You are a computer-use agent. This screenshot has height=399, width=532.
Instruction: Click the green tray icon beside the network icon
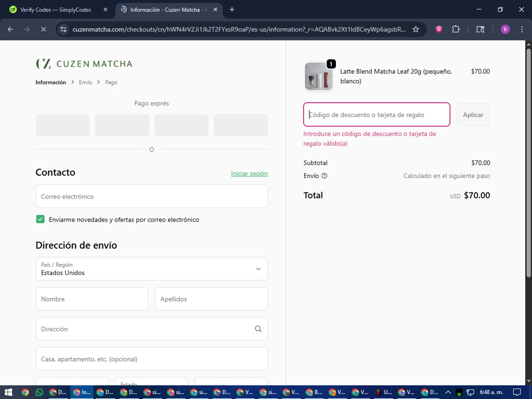tap(459, 392)
